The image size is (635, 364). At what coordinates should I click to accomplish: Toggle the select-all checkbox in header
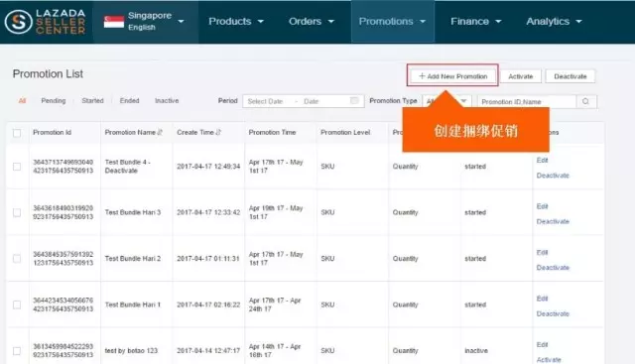pyautogui.click(x=17, y=133)
